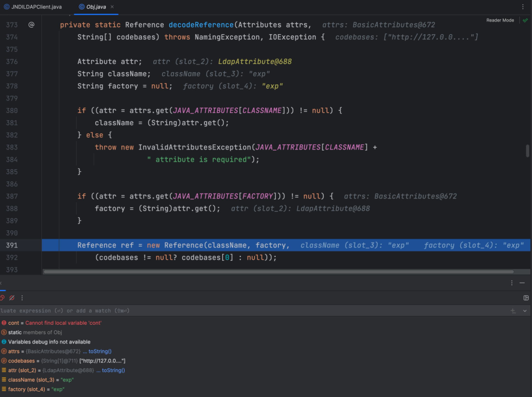This screenshot has width=532, height=397.
Task: Open the editor tabs options kebab menu
Action: [x=523, y=7]
